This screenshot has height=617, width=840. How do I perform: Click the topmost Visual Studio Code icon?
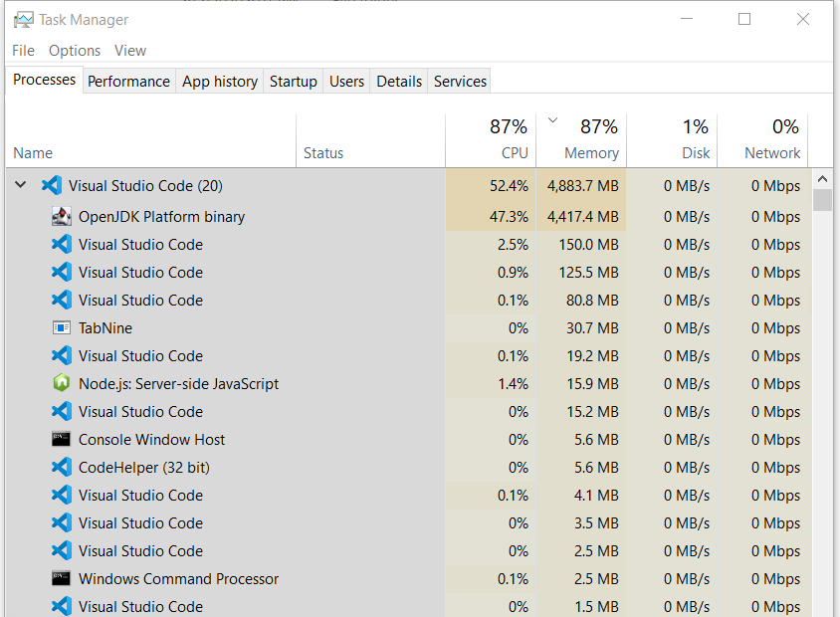[x=51, y=185]
